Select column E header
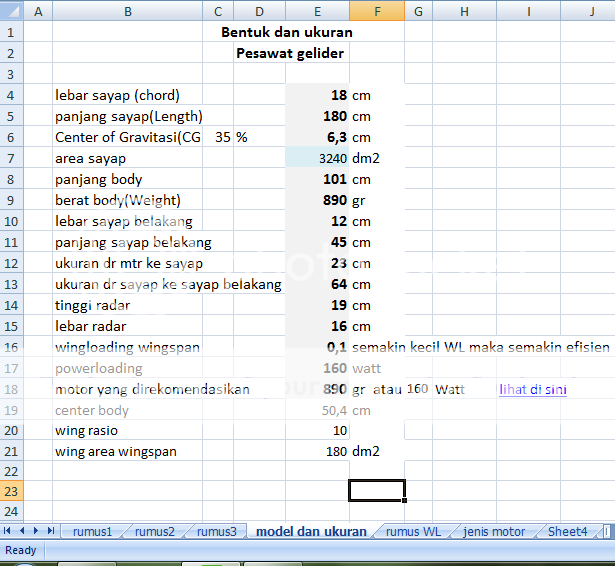This screenshot has width=615, height=566. coord(317,11)
